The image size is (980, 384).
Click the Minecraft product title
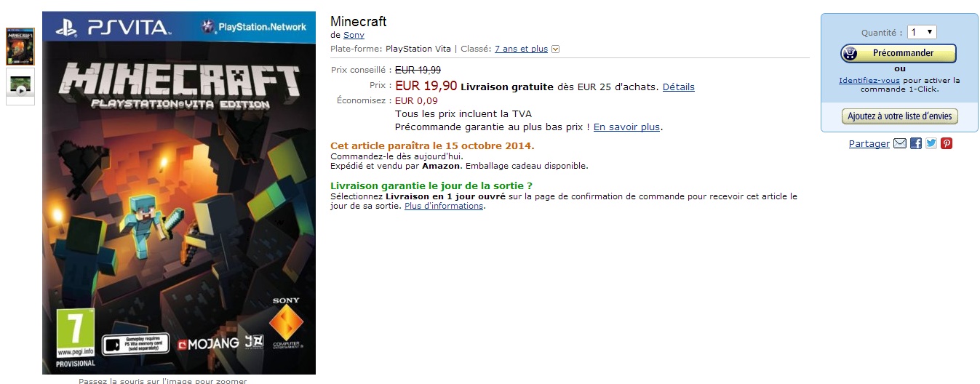(358, 21)
